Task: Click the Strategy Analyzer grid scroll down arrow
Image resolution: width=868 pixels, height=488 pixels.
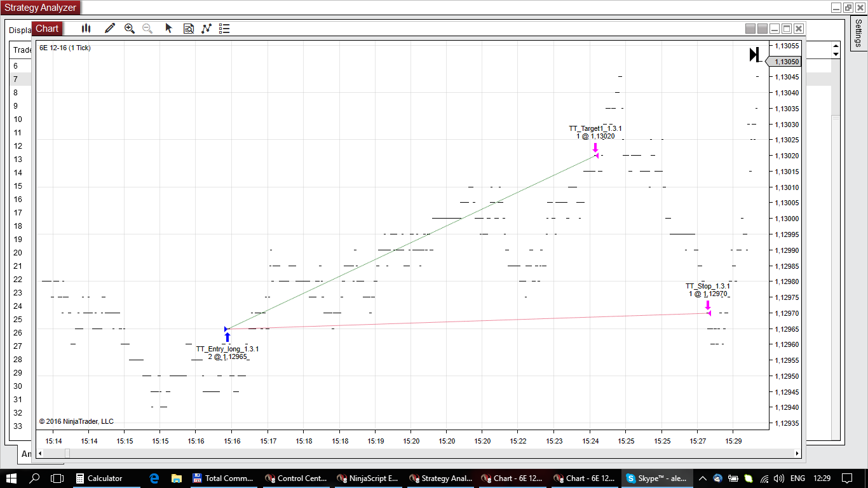Action: 836,55
